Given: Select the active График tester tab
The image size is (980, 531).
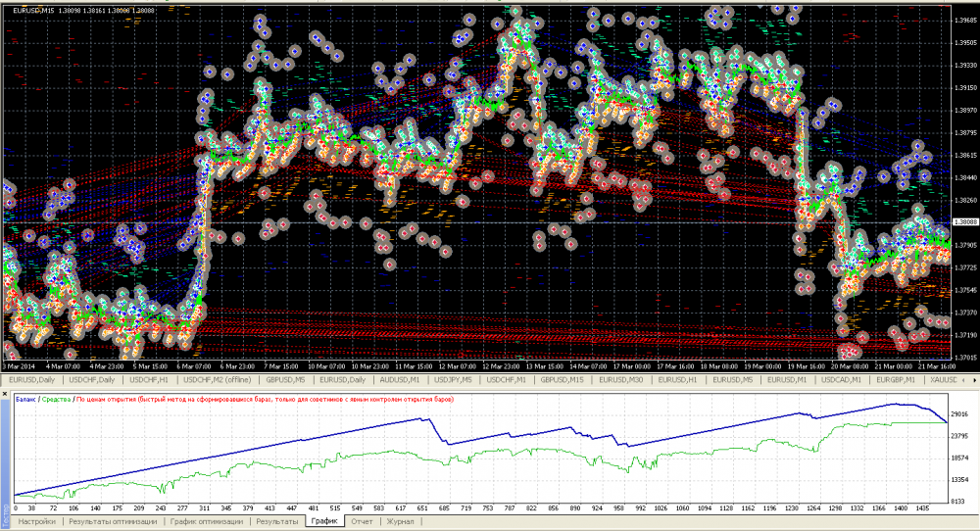Looking at the screenshot, I should [324, 521].
